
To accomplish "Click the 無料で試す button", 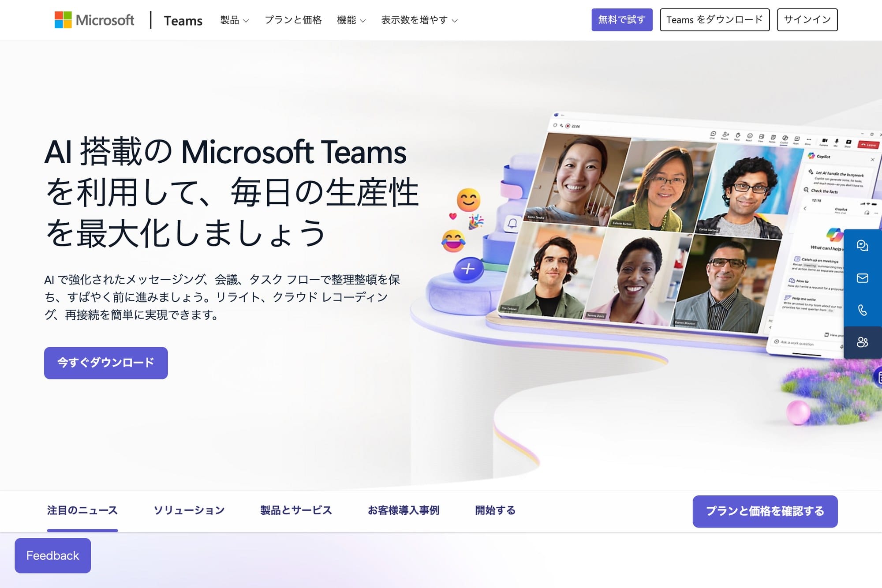I will click(x=622, y=19).
